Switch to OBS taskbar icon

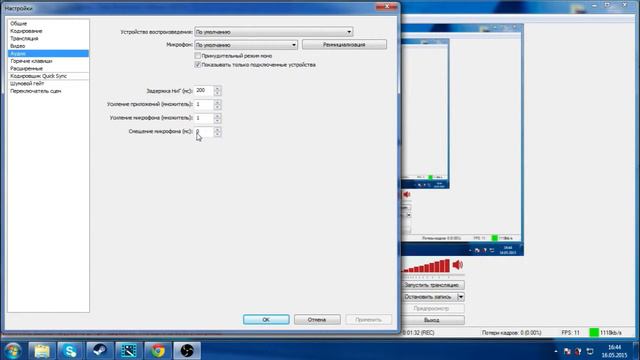point(187,351)
